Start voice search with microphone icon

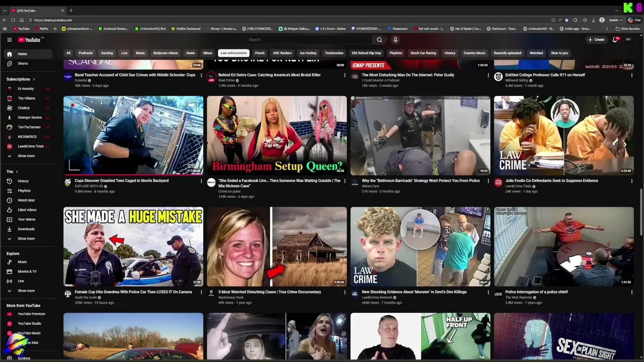pos(395,40)
